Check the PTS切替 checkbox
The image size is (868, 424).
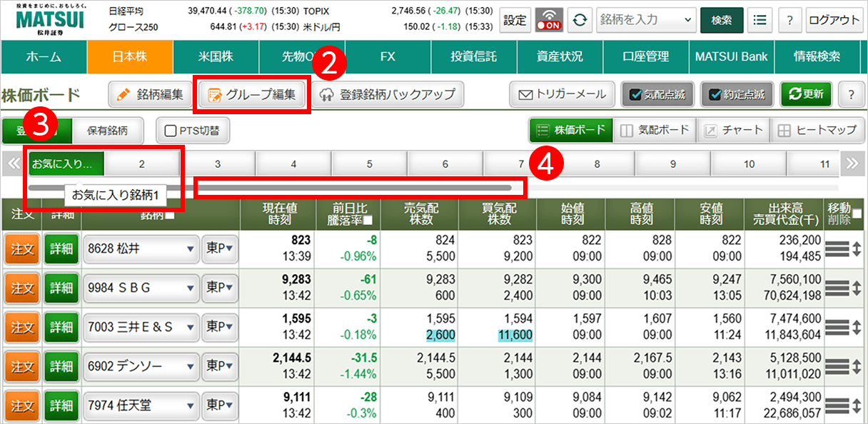(170, 131)
